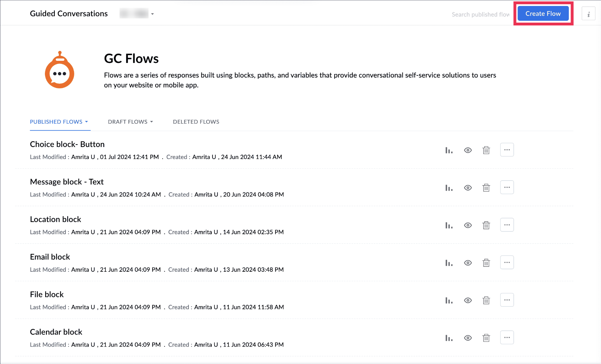Click the orange GC bot logo
This screenshot has height=364, width=601.
pos(59,70)
